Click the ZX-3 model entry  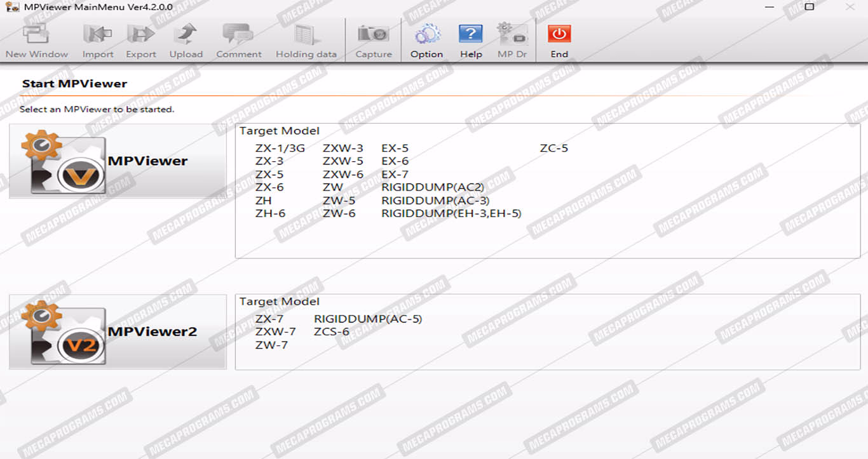point(269,161)
